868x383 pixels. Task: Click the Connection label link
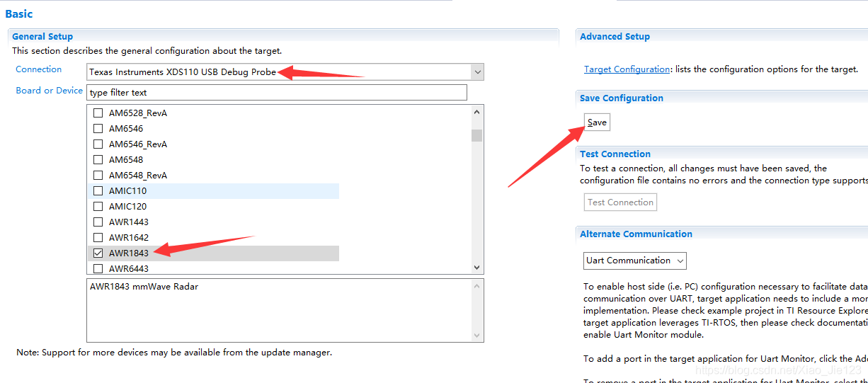point(39,69)
